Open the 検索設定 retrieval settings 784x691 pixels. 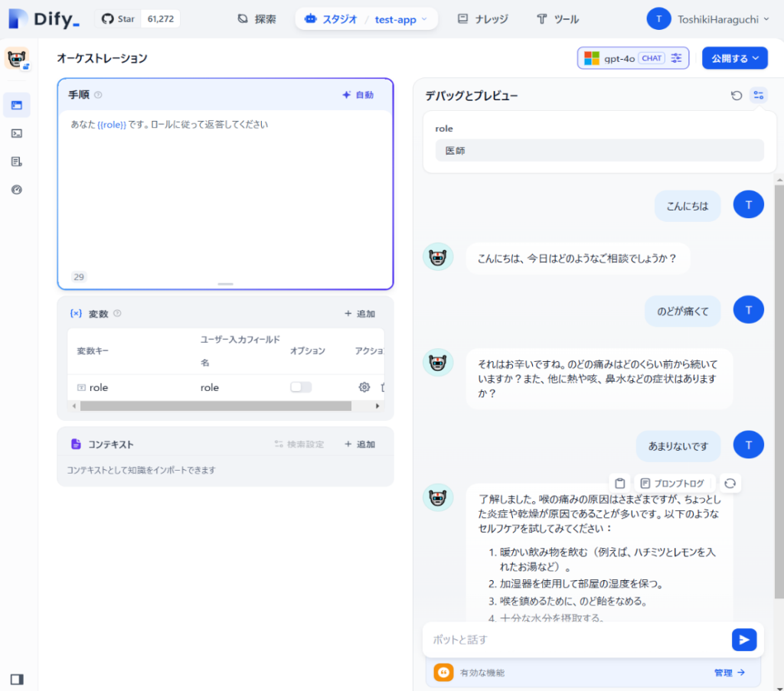[x=299, y=444]
